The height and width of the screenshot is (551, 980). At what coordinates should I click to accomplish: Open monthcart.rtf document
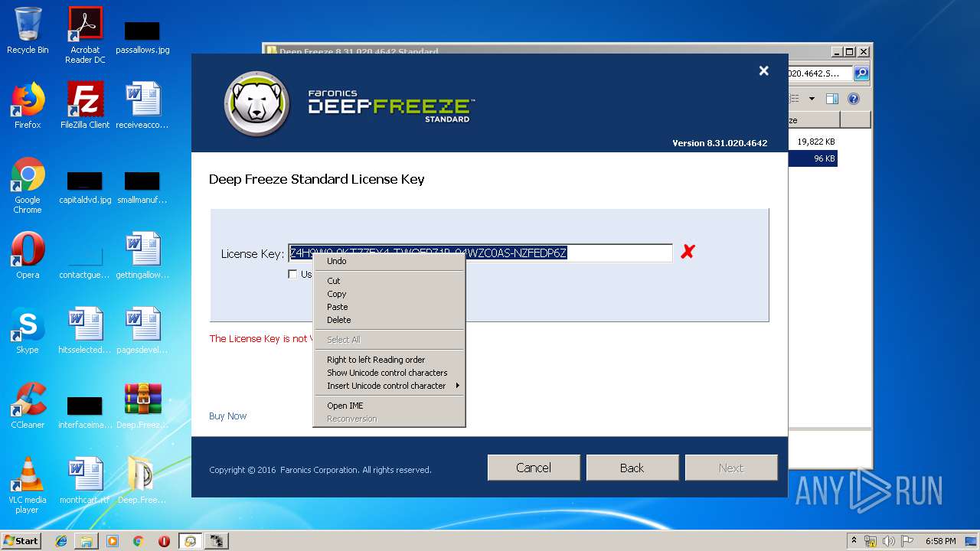tap(85, 481)
